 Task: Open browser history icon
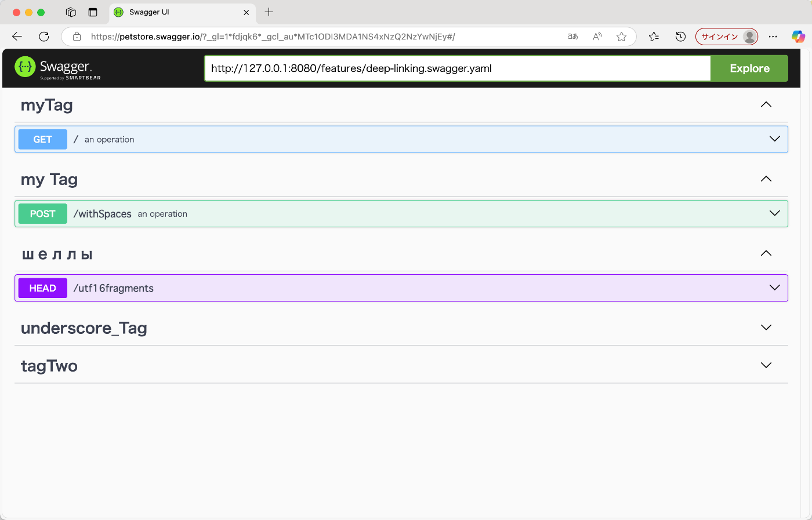(681, 37)
